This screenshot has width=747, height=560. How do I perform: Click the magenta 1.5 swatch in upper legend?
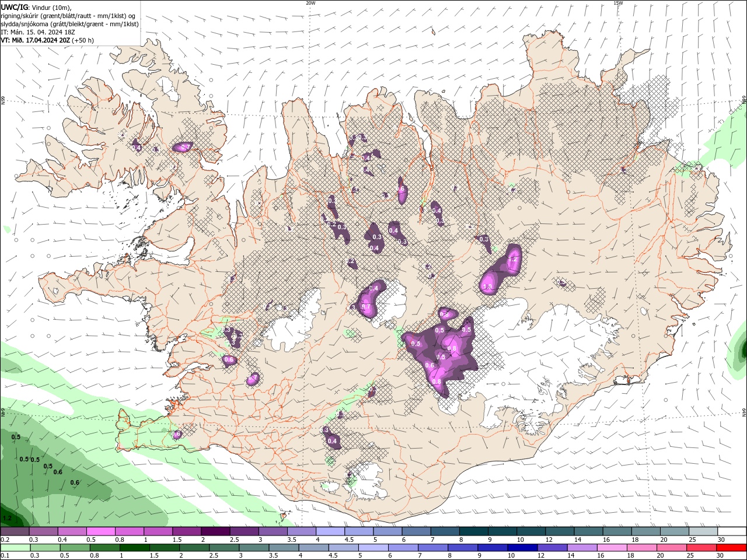coord(186,531)
